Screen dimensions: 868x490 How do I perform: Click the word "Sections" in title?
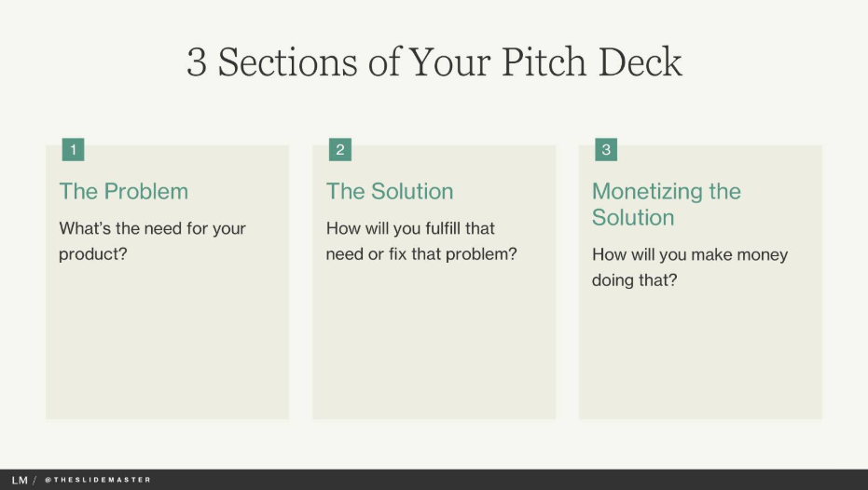pos(287,61)
